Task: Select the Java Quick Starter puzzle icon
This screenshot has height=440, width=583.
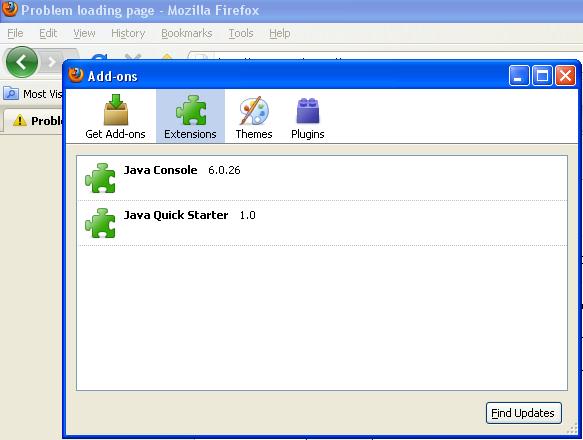Action: tap(100, 223)
